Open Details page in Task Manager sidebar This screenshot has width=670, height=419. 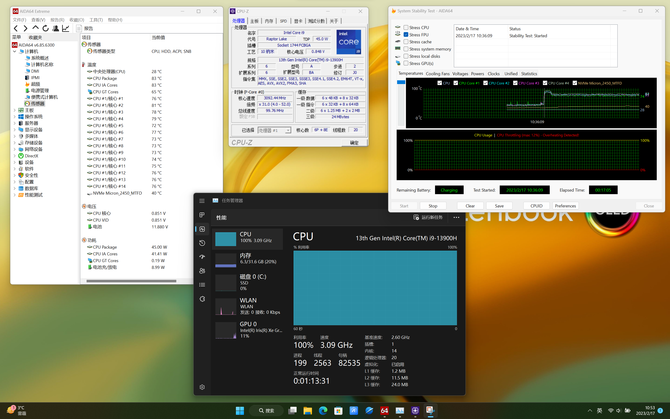click(x=202, y=285)
